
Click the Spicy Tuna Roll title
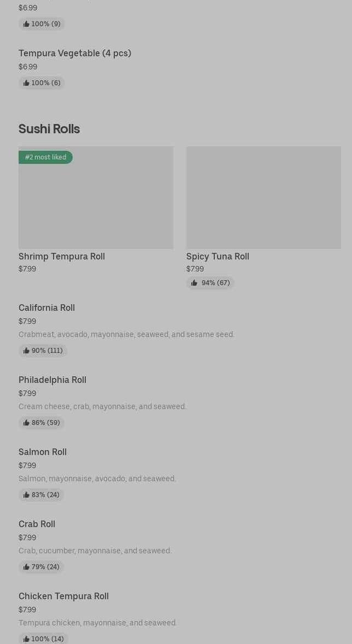pos(218,256)
